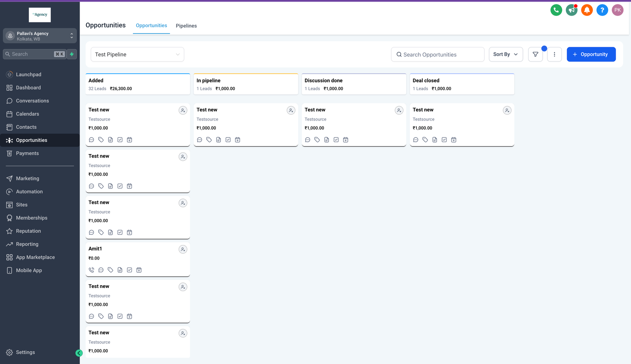The width and height of the screenshot is (631, 364).
Task: Click the phone icon on Amit1 card
Action: (x=91, y=270)
